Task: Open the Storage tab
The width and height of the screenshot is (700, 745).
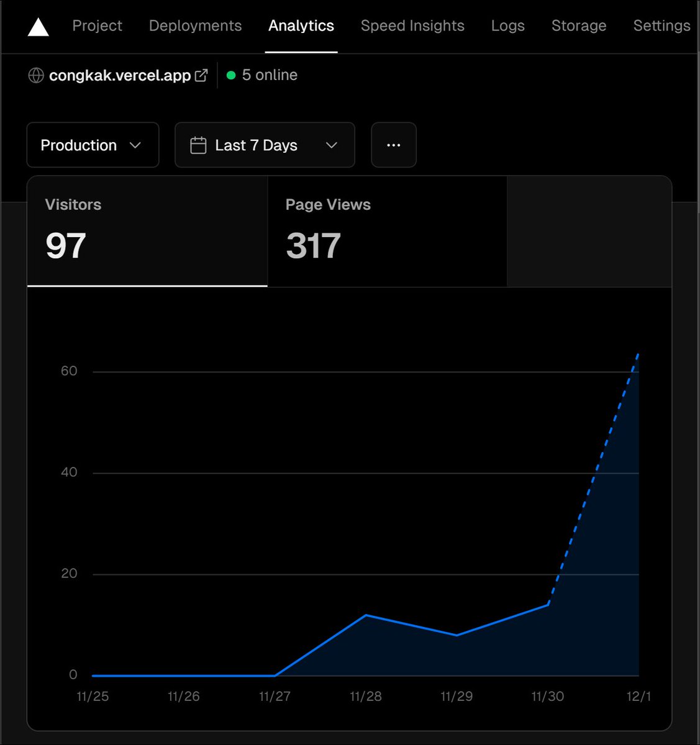Action: [579, 25]
